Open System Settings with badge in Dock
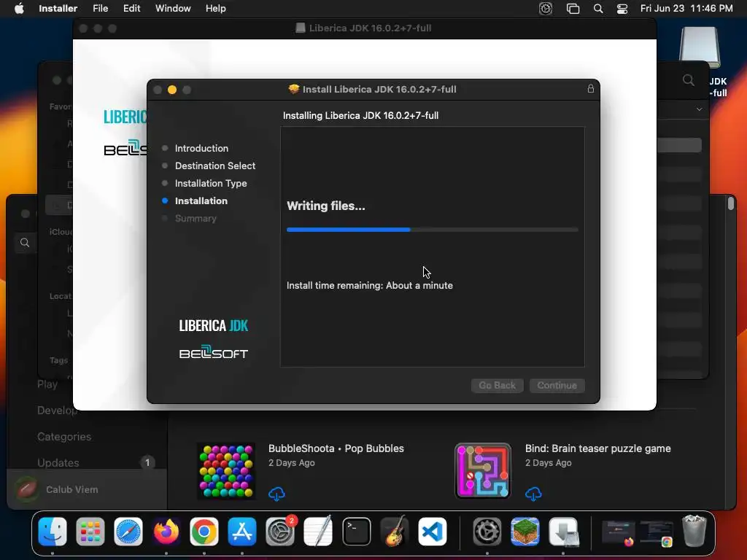 click(280, 531)
